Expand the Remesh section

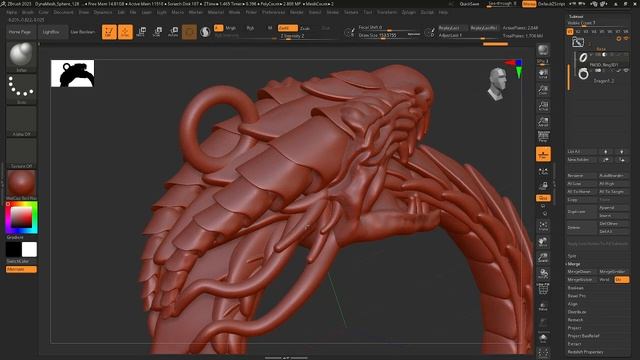click(x=576, y=320)
